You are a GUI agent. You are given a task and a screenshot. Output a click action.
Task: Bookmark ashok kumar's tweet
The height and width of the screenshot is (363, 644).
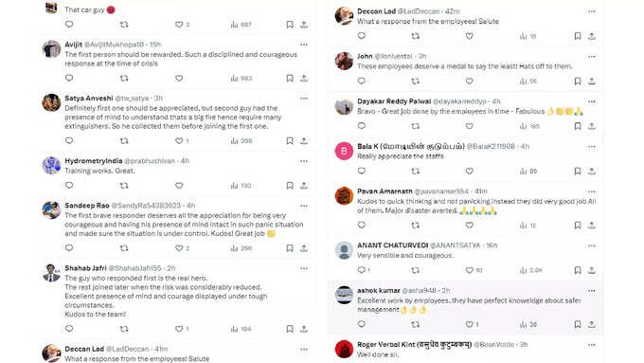tap(578, 324)
